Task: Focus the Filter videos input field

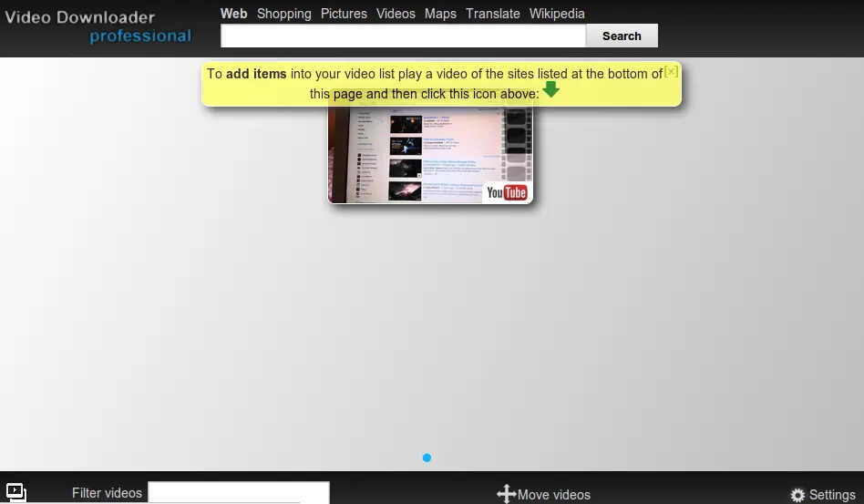Action: click(239, 492)
